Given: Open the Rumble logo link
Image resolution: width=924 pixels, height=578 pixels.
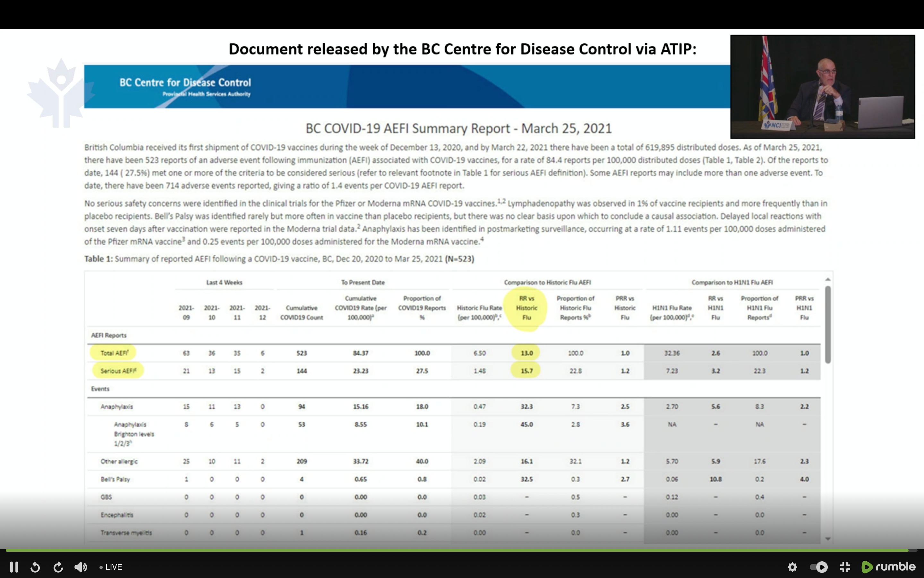Looking at the screenshot, I should point(888,566).
